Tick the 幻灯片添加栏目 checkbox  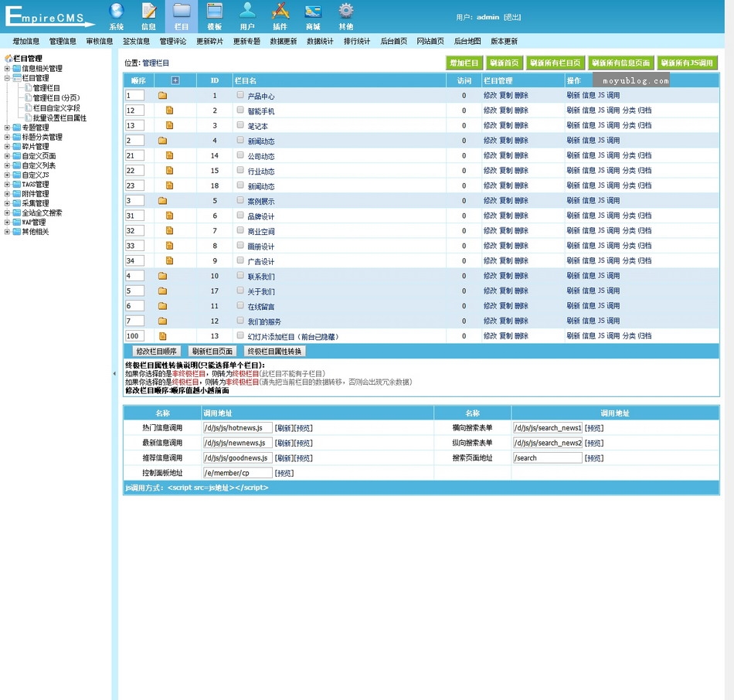240,335
